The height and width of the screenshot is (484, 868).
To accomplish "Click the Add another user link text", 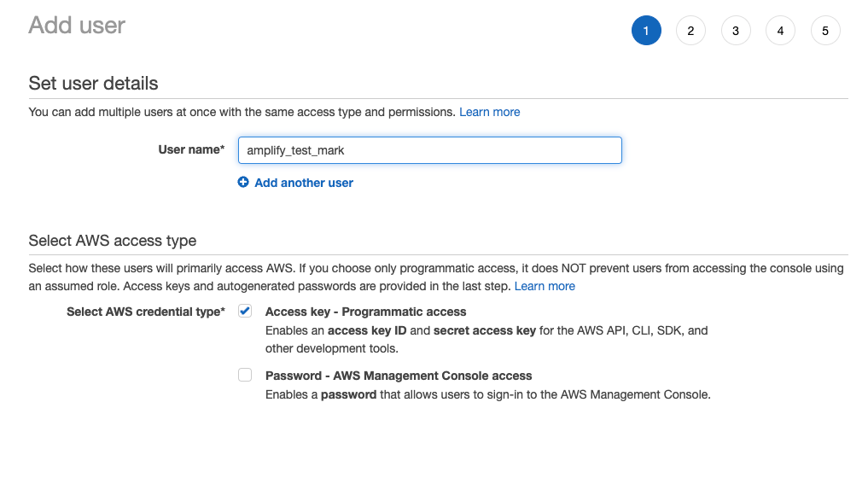I will [304, 183].
